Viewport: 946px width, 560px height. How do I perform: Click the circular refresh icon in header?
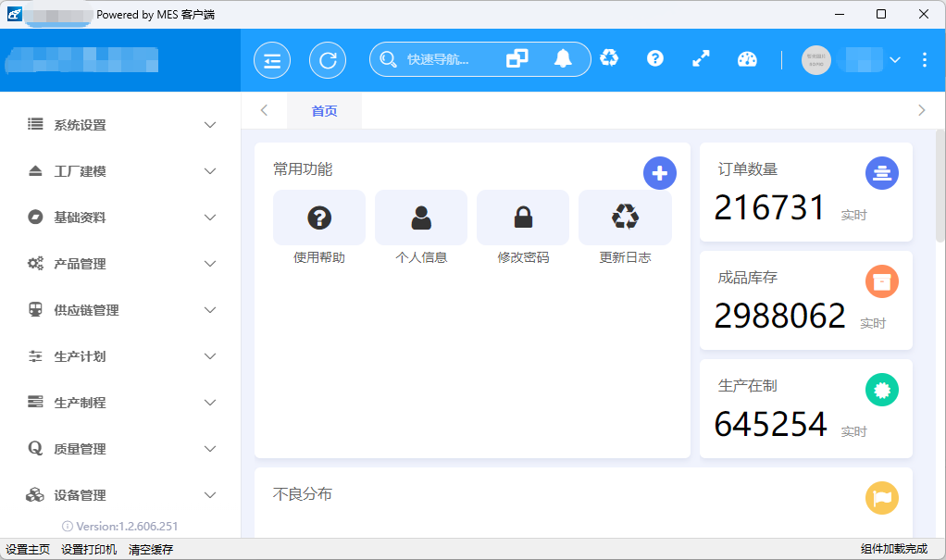pyautogui.click(x=328, y=60)
